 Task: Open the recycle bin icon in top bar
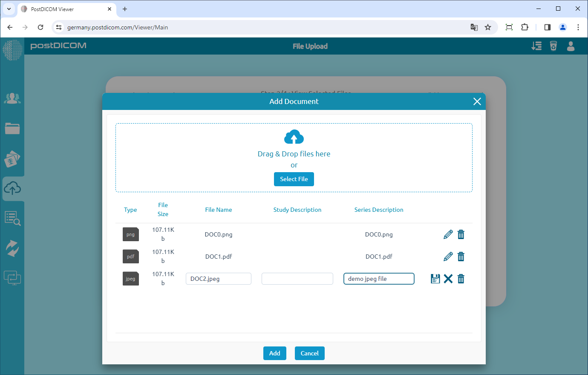(x=553, y=46)
